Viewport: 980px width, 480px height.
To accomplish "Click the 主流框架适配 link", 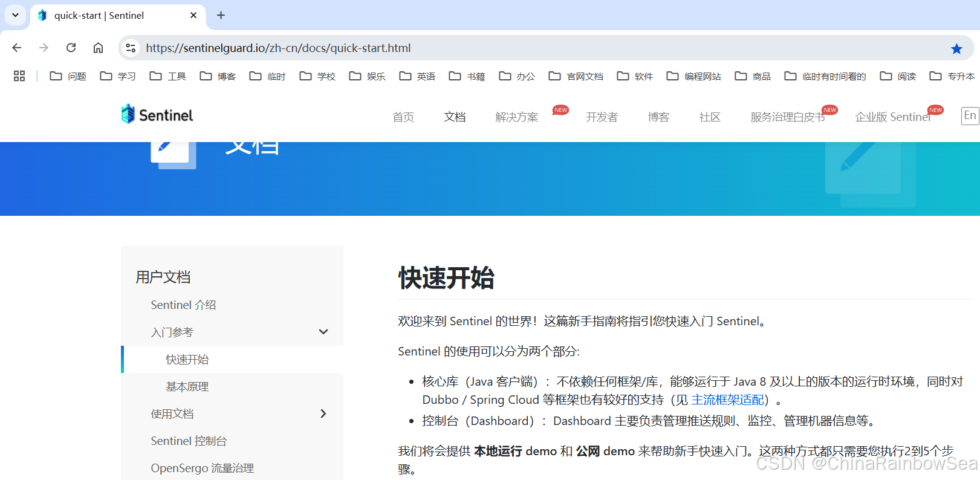I will [727, 400].
